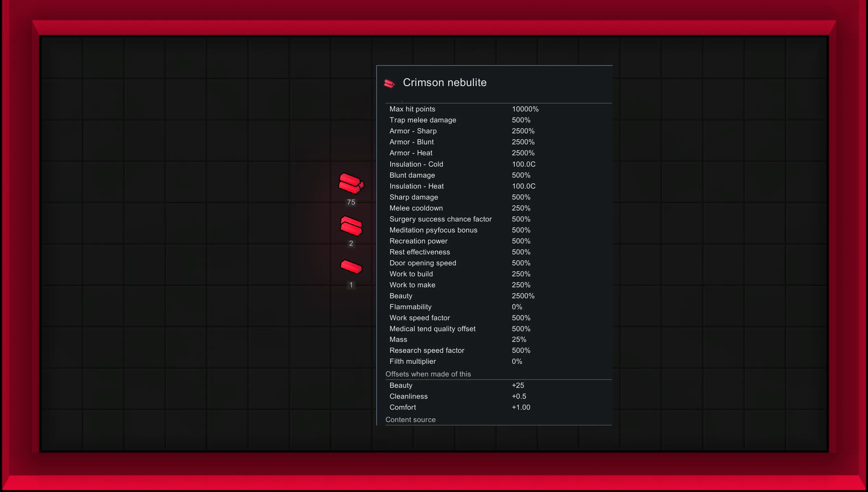Click Offsets when made of this header
Viewport: 868px width, 492px height.
pos(428,374)
